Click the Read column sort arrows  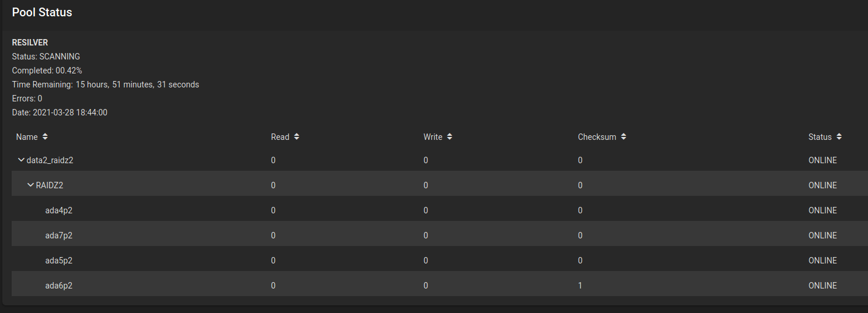click(x=297, y=137)
